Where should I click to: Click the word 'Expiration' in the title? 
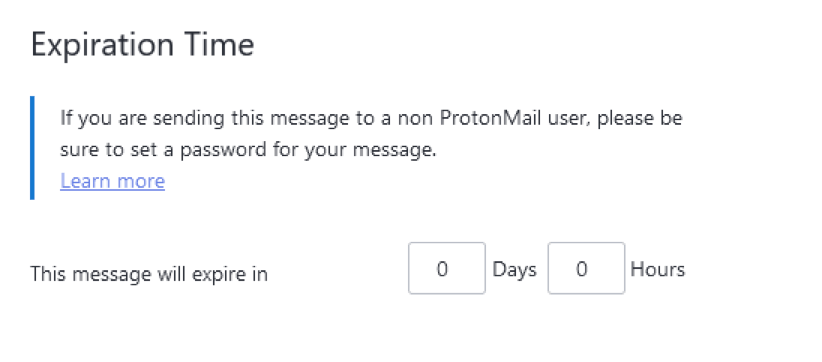(x=102, y=45)
